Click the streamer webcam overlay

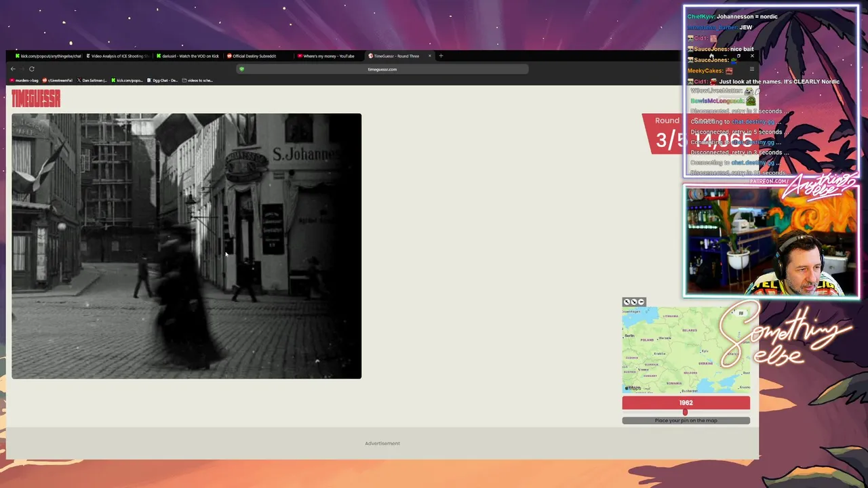[771, 242]
